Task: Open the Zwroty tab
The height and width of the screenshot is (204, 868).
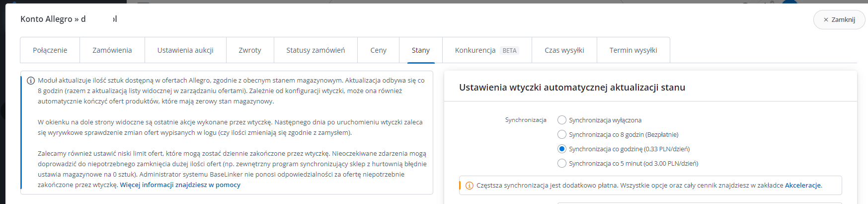Action: click(250, 50)
